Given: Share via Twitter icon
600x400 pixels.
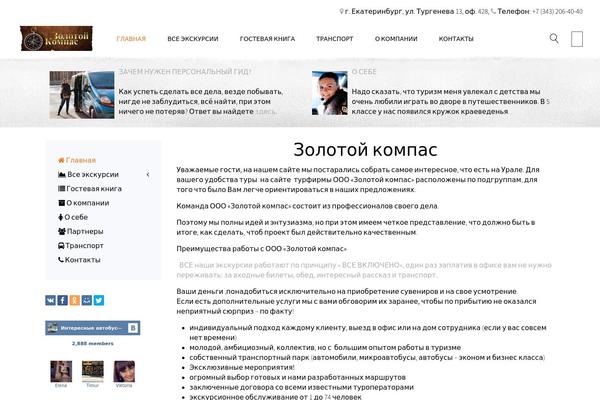Looking at the screenshot, I should 99,300.
